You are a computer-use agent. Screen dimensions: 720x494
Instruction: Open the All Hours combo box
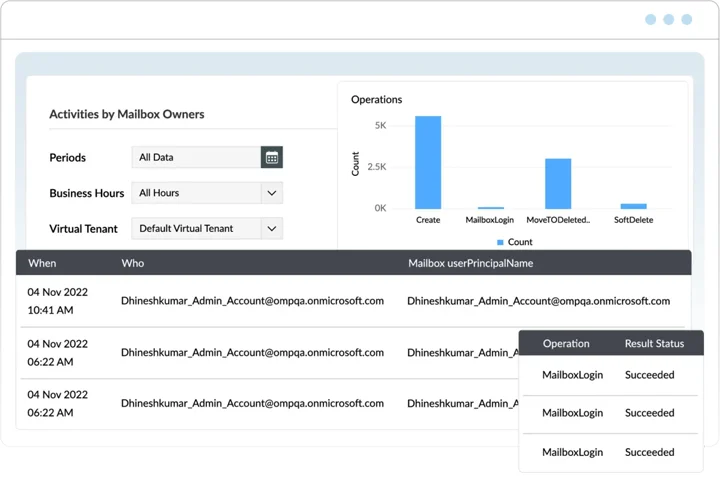coord(207,193)
